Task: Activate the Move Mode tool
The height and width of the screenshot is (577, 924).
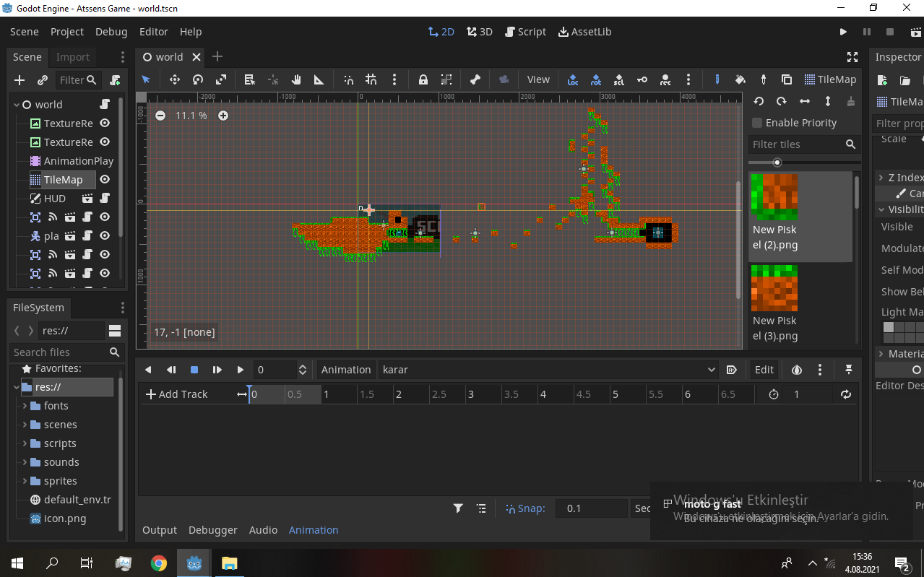Action: click(x=175, y=79)
